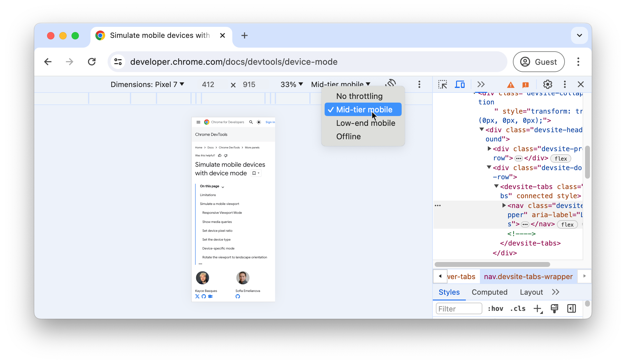Click the more DevTools panels arrow icon
The width and height of the screenshot is (626, 364).
(480, 85)
